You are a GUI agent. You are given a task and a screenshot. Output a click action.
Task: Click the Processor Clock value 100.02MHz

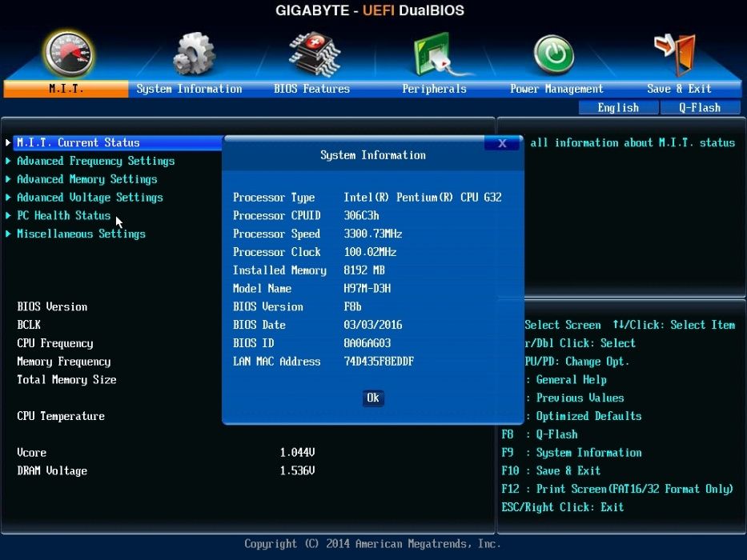tap(370, 252)
